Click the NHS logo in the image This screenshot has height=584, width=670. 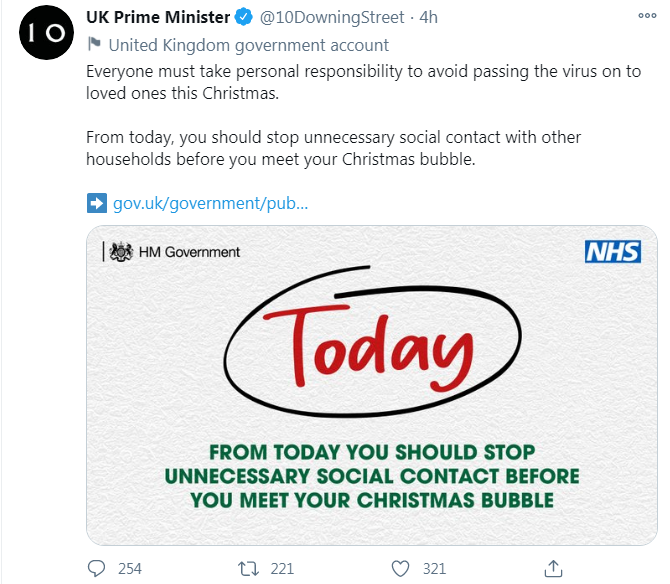pyautogui.click(x=612, y=252)
